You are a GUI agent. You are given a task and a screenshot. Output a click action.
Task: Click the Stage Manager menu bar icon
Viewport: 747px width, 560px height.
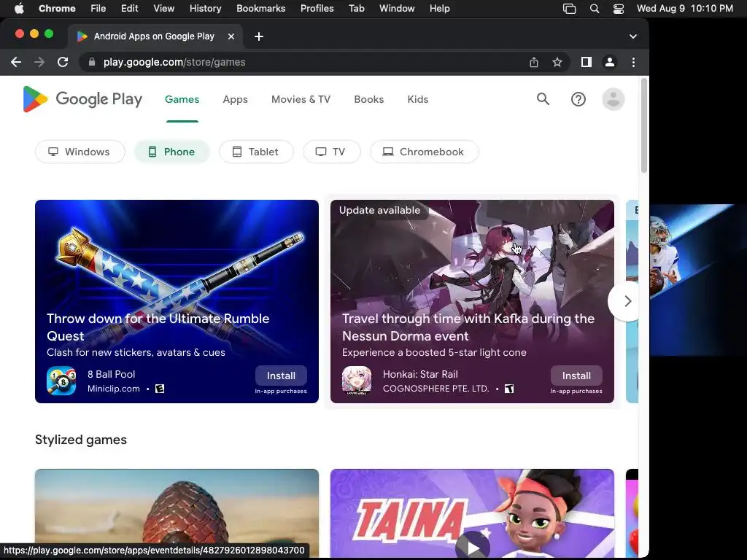[569, 8]
